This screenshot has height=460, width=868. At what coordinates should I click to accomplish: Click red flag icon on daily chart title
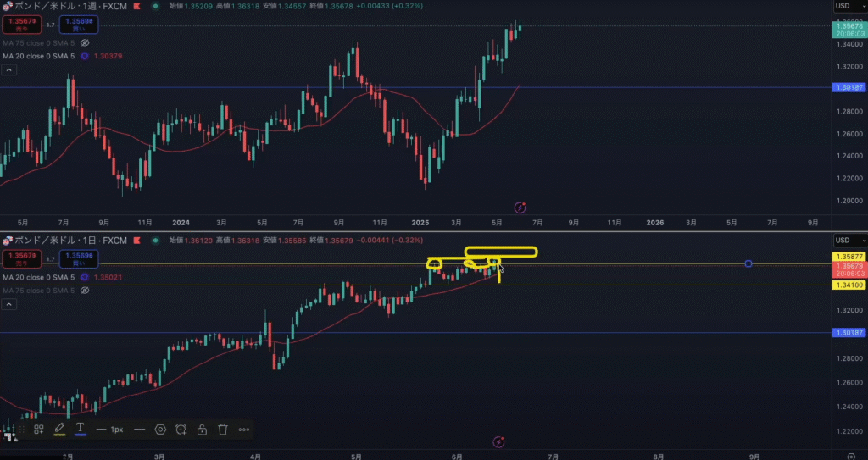pyautogui.click(x=136, y=241)
